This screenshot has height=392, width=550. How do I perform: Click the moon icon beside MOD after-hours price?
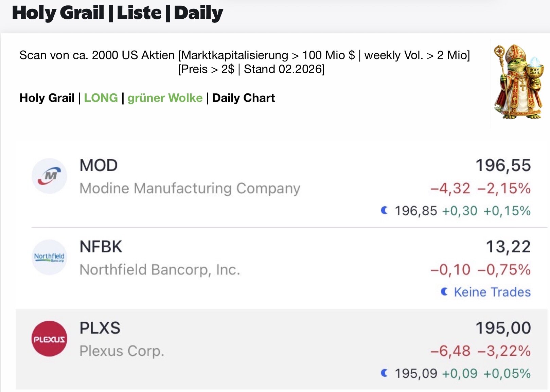[x=384, y=211]
